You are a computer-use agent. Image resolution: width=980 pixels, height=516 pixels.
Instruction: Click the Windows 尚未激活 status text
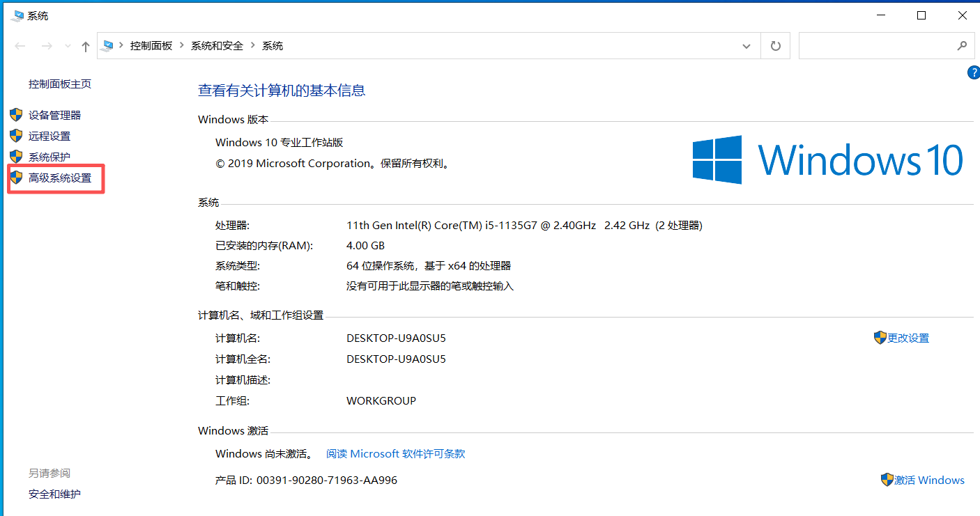coord(264,454)
